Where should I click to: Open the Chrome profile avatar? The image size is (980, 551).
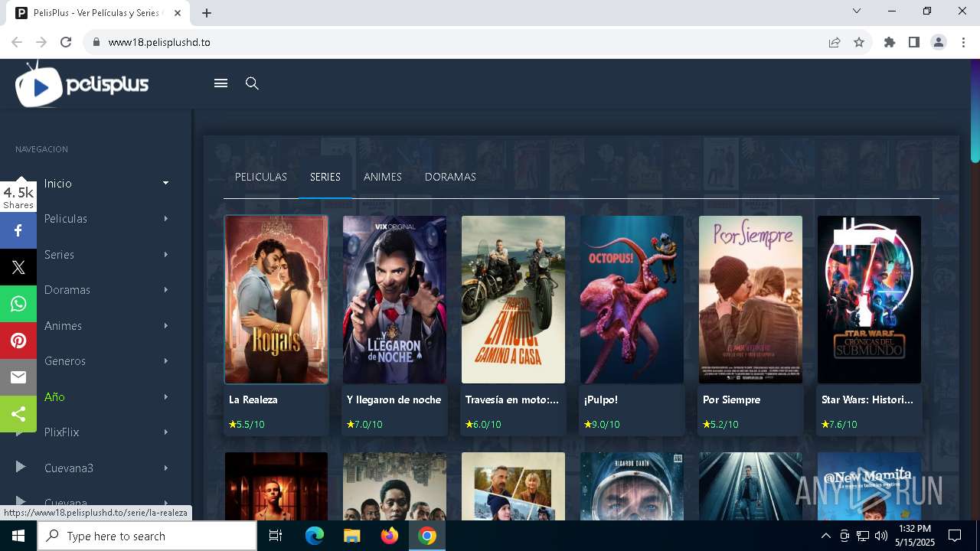click(x=939, y=42)
